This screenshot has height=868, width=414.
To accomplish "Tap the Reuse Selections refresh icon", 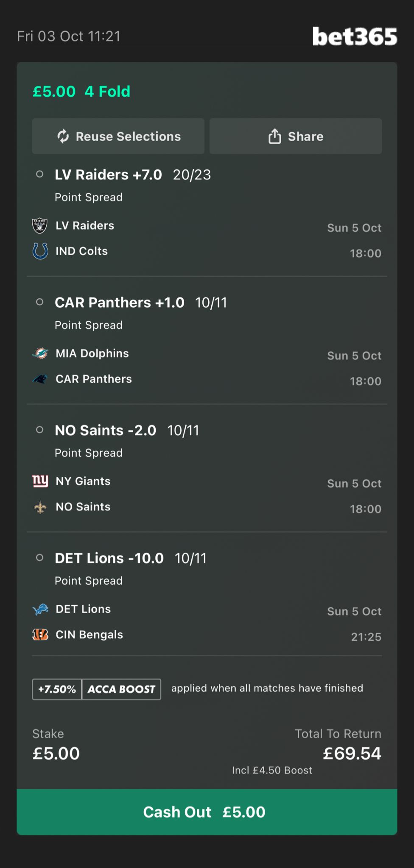I will coord(63,136).
